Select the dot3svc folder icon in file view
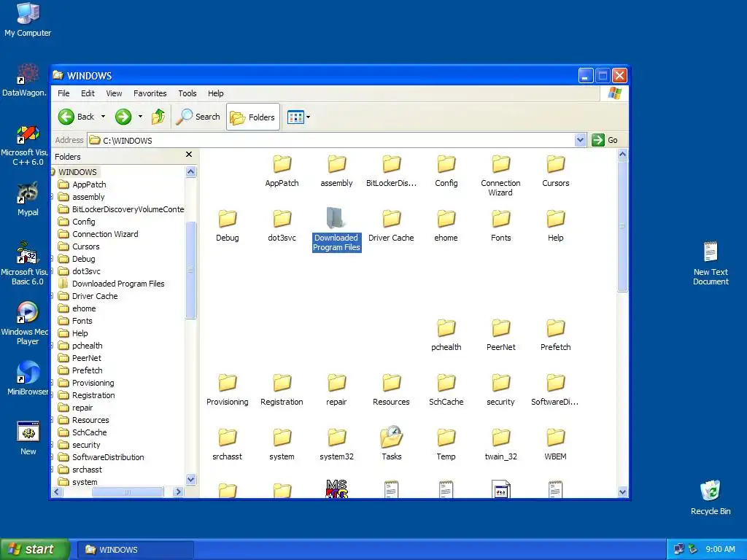 (x=282, y=219)
